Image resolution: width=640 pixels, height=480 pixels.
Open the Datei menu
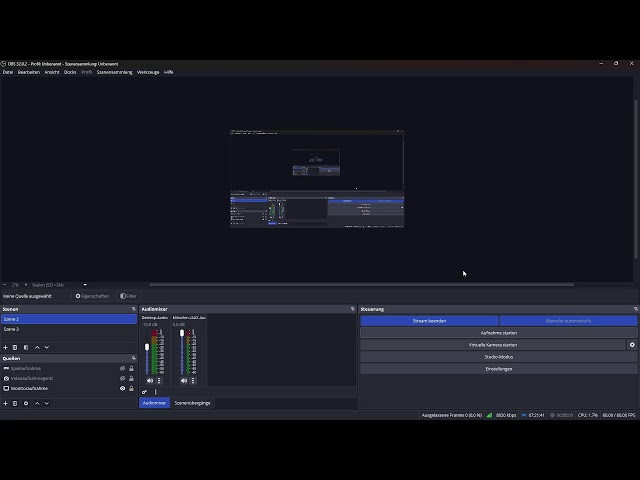[x=8, y=72]
